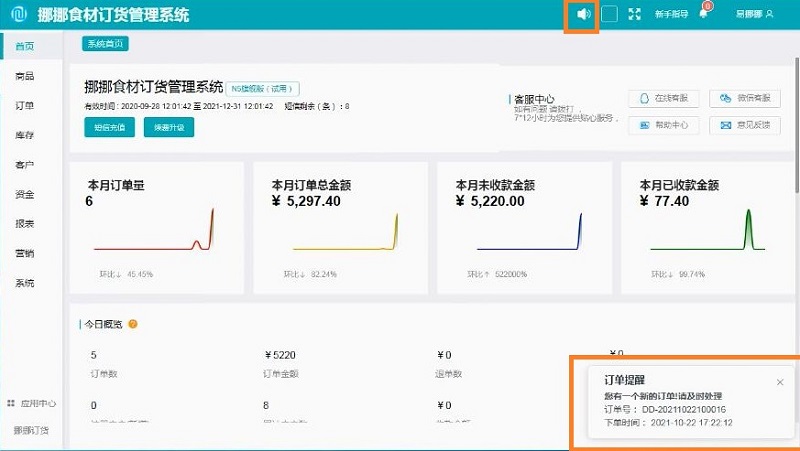Open 微信客服 WeChat support
This screenshot has height=451, width=800.
[744, 98]
